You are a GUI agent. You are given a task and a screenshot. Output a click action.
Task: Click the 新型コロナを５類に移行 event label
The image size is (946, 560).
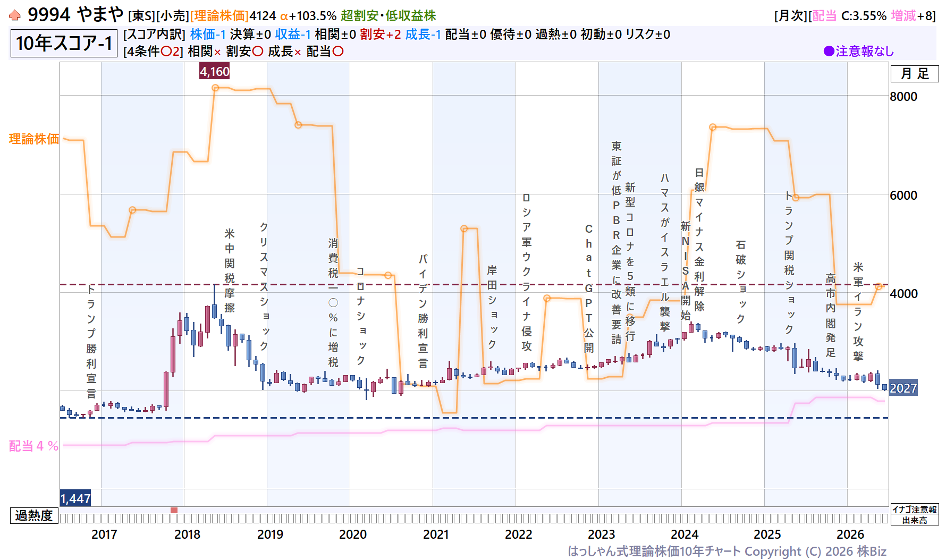pos(630,262)
